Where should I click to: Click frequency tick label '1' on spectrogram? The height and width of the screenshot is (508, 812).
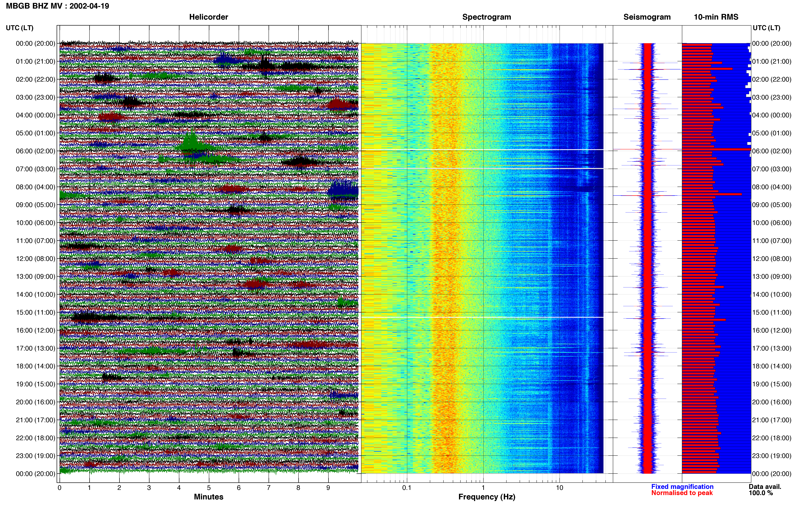[x=483, y=488]
